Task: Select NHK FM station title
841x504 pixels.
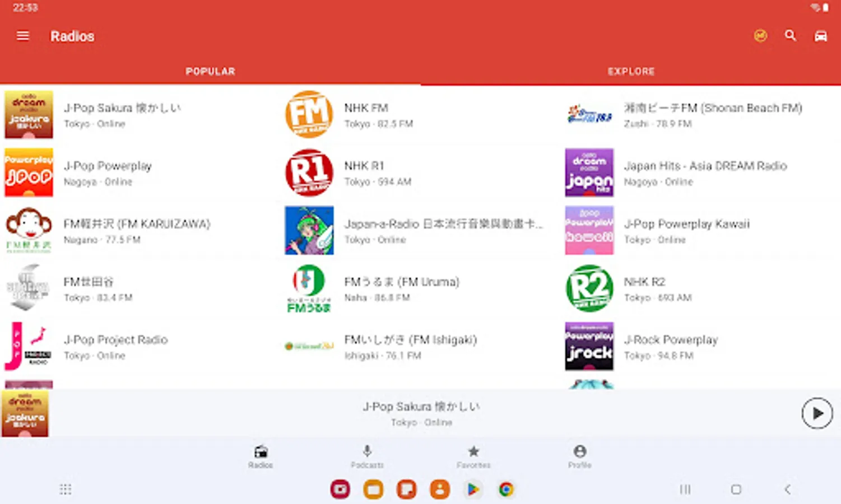Action: tap(366, 108)
